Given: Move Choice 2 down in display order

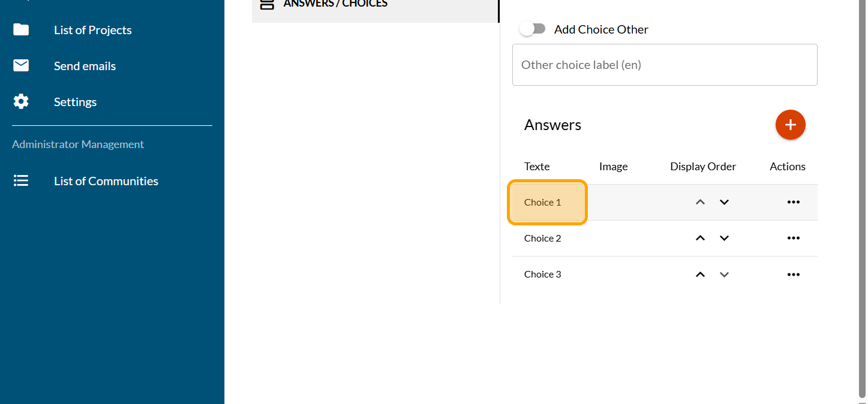Looking at the screenshot, I should tap(724, 239).
